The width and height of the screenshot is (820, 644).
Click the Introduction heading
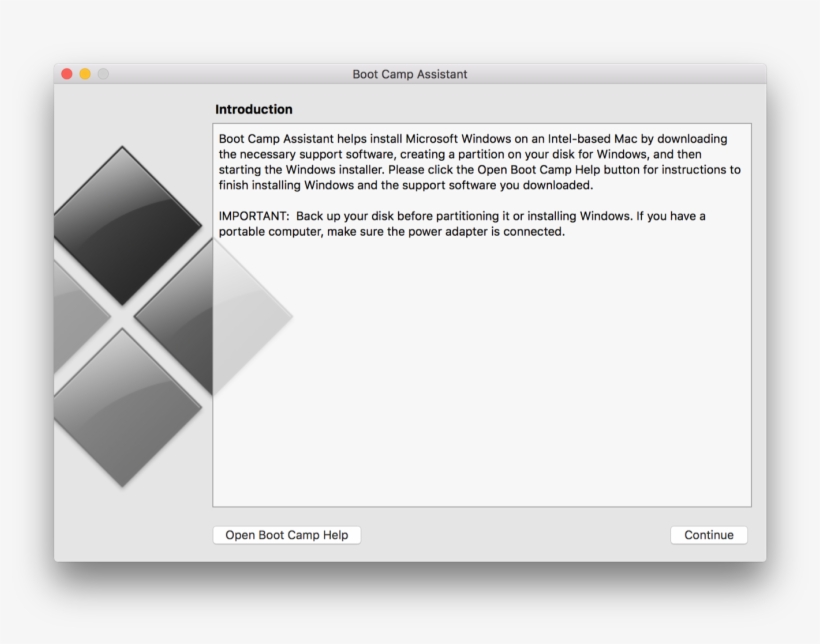(x=254, y=109)
